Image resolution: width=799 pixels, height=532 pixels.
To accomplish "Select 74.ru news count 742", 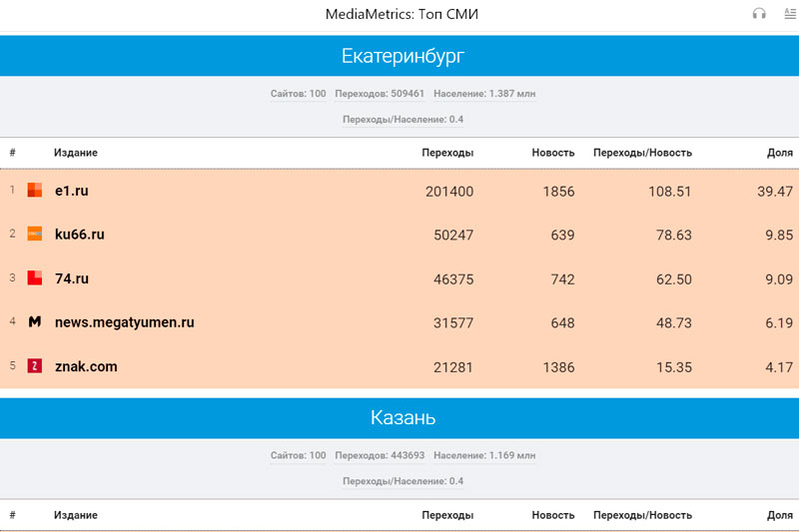I will point(562,279).
